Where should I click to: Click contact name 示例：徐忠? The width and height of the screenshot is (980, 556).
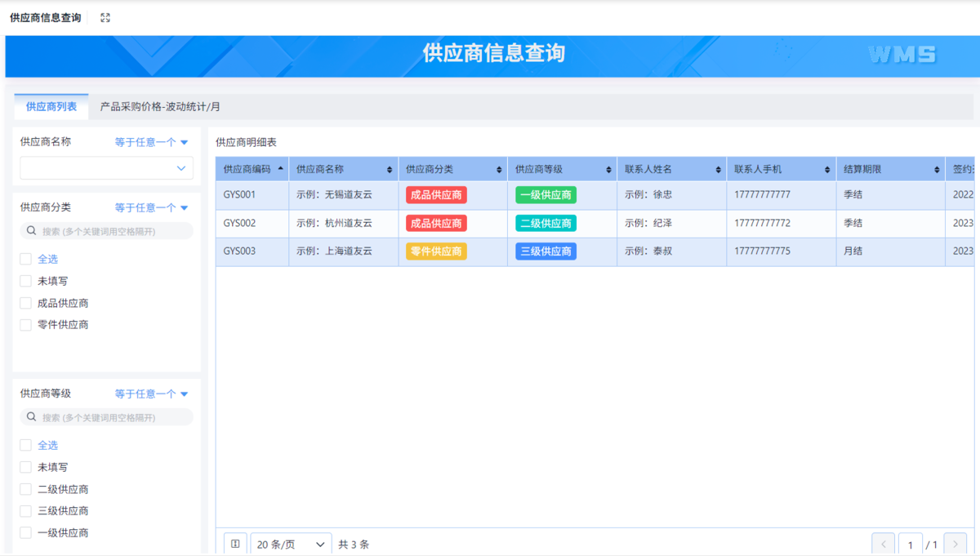(x=648, y=195)
